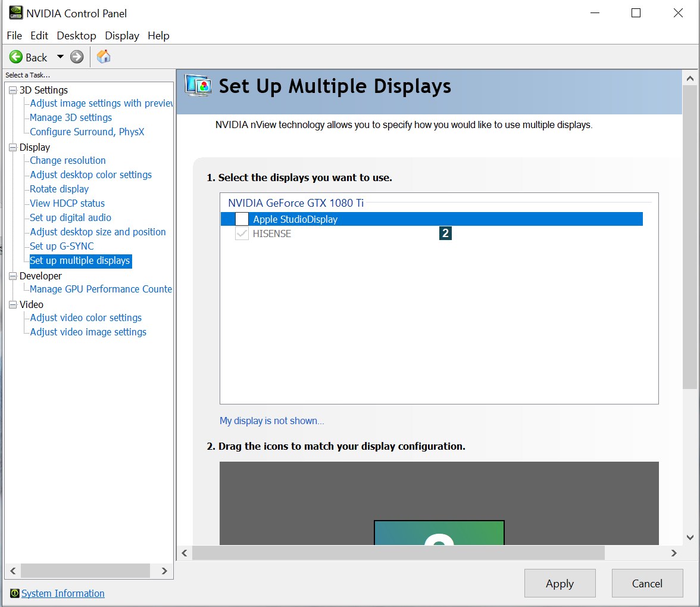
Task: Select Set up multiple displays task
Action: tap(80, 260)
